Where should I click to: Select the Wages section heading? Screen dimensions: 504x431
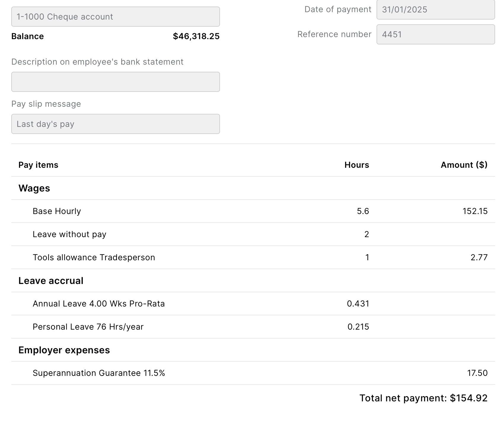pyautogui.click(x=34, y=188)
